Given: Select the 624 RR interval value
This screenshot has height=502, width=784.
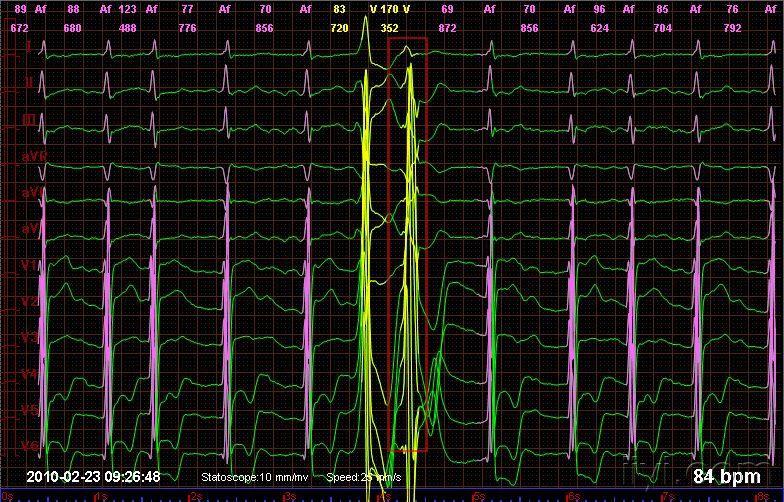Looking at the screenshot, I should [x=599, y=28].
